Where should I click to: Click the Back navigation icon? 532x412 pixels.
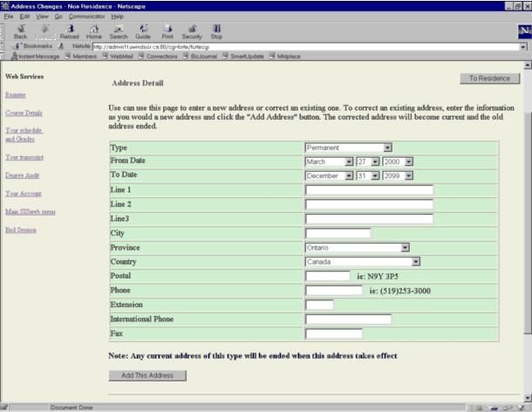pos(20,31)
